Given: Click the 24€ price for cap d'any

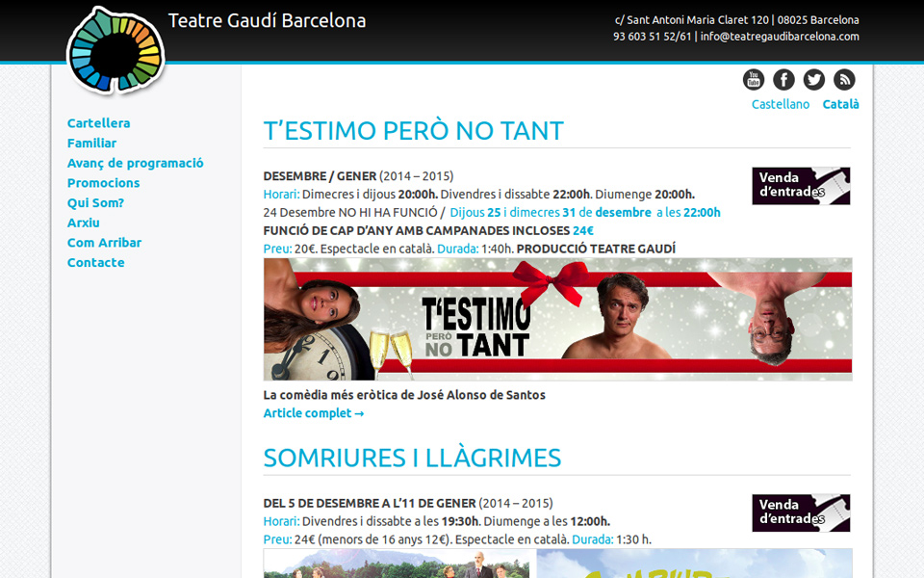Looking at the screenshot, I should [x=583, y=230].
